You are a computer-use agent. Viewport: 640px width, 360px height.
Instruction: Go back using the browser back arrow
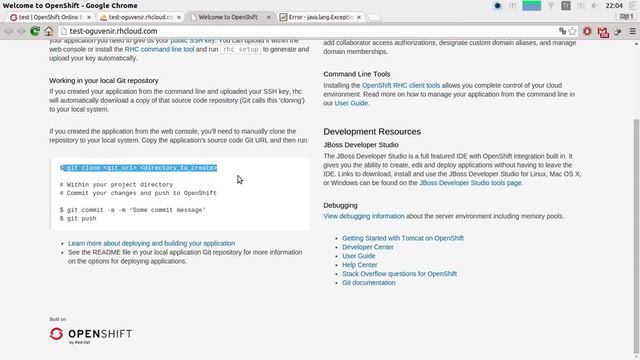point(9,31)
